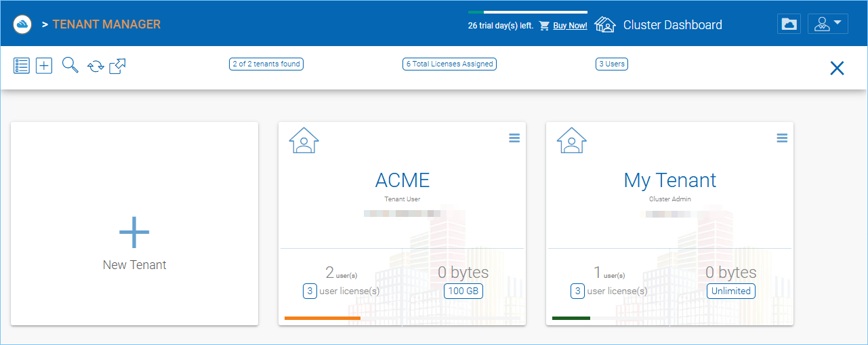
Task: Click the 100 GB storage quota badge
Action: [463, 291]
